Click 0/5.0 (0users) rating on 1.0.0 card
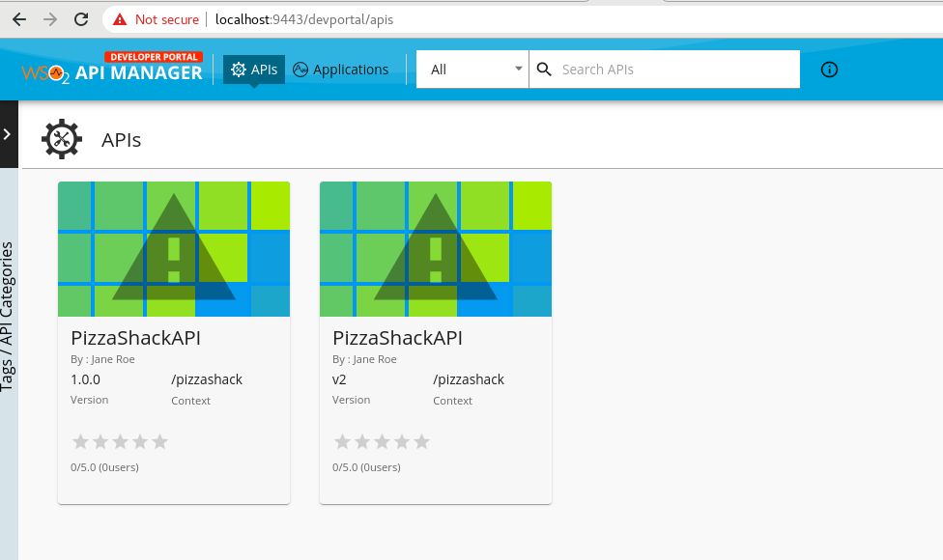 104,467
